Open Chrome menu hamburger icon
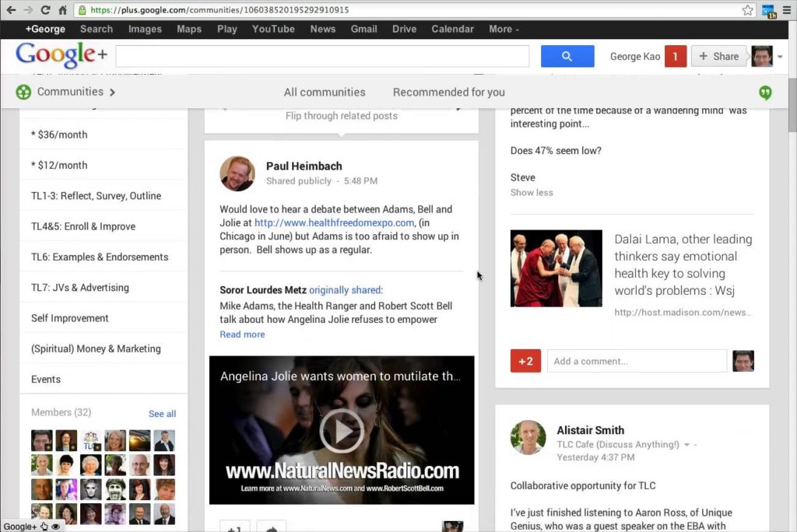Viewport: 797px width, 532px height. coord(786,10)
